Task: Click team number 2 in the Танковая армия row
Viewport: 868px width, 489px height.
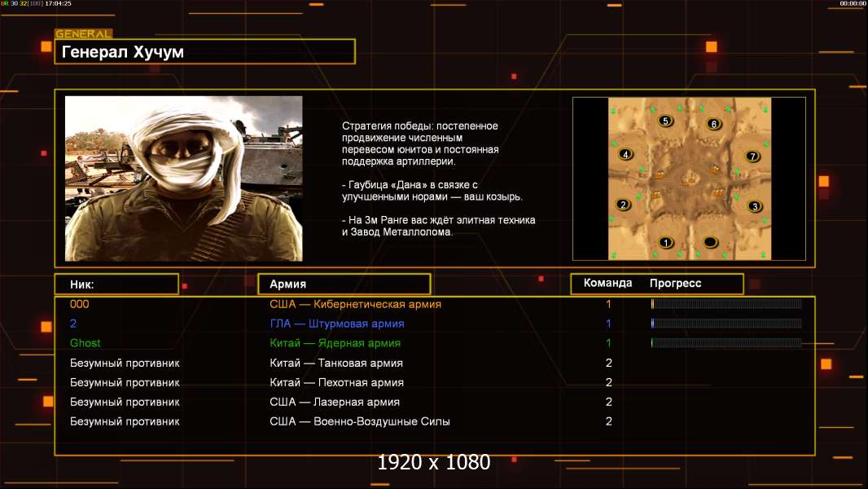Action: [x=609, y=363]
